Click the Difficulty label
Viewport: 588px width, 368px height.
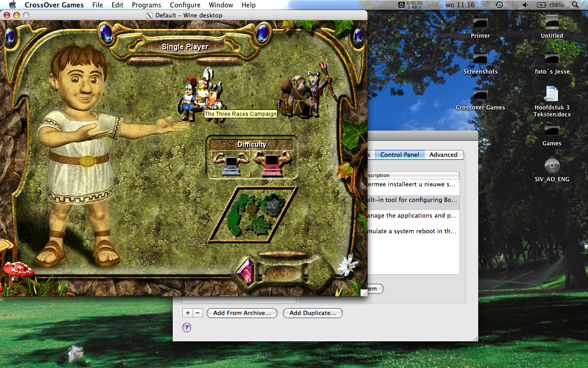tap(252, 144)
